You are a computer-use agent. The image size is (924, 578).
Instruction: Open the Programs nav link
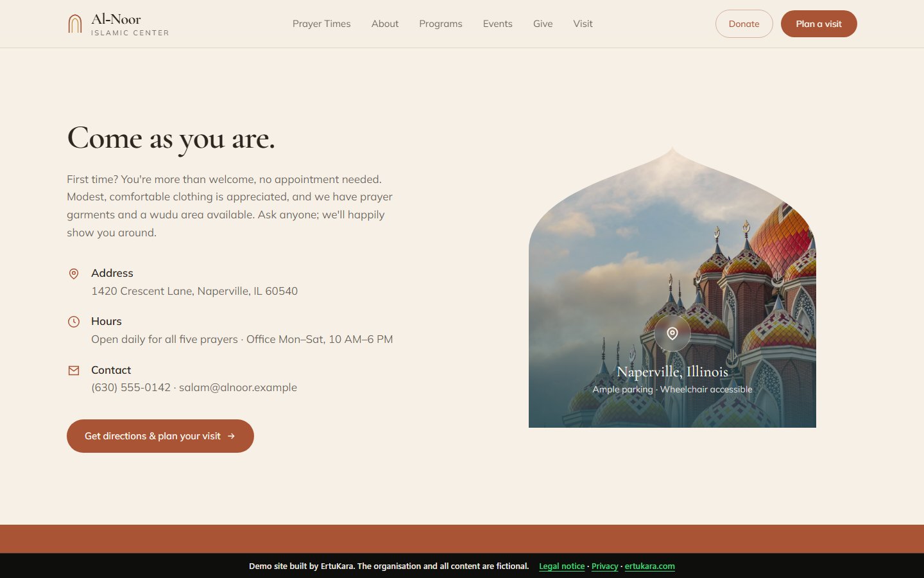[x=441, y=24]
